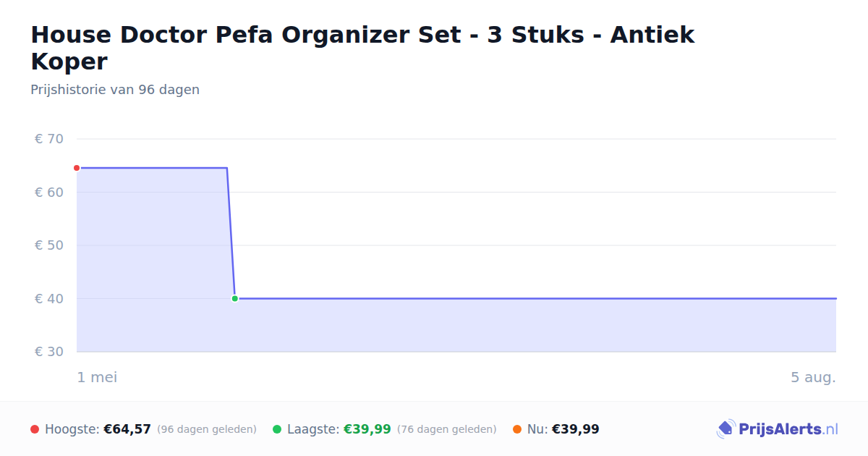Select the House Doctor Pefa Organizer title
This screenshot has width=868, height=456.
coord(362,48)
